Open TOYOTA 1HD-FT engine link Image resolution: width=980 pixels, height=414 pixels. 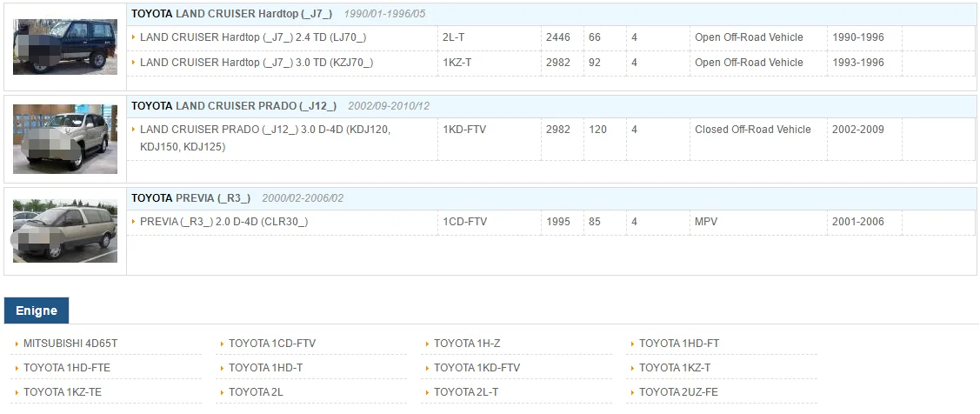(679, 344)
